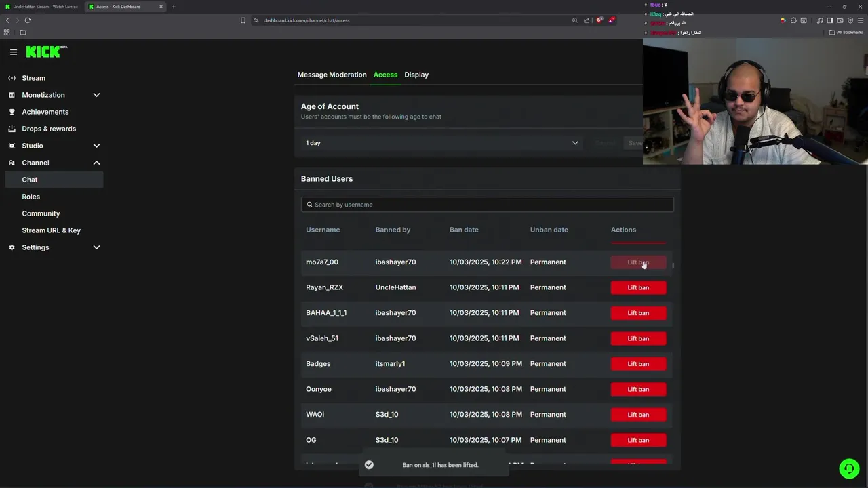The height and width of the screenshot is (488, 868).
Task: Toggle the browser sidebar panel
Action: [x=829, y=20]
